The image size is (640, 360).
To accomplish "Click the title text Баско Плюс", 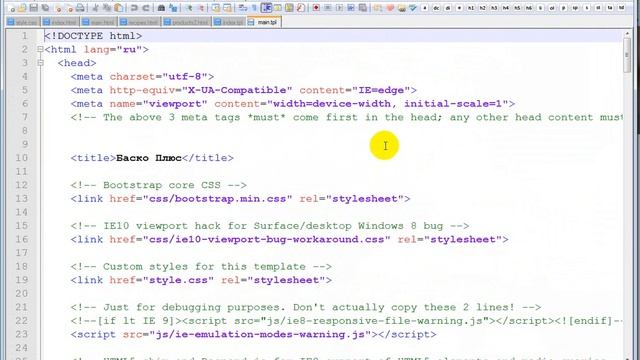I will click(149, 158).
